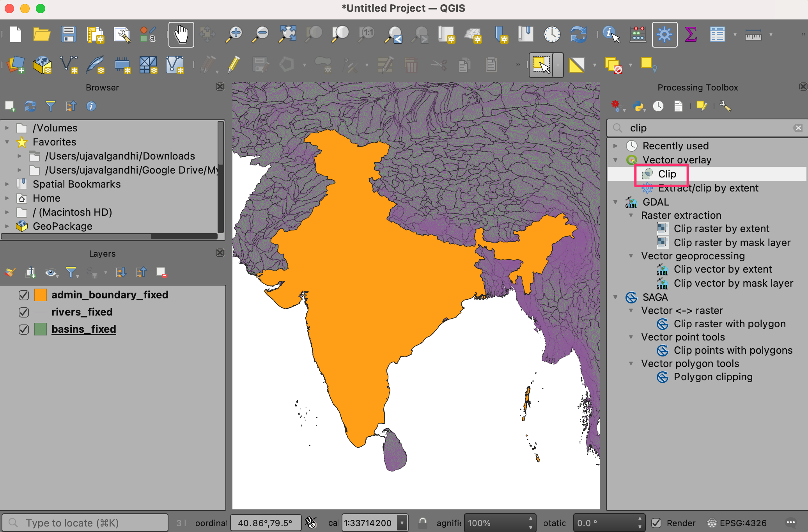This screenshot has width=808, height=532.
Task: Clear the clip search text
Action: pos(798,128)
